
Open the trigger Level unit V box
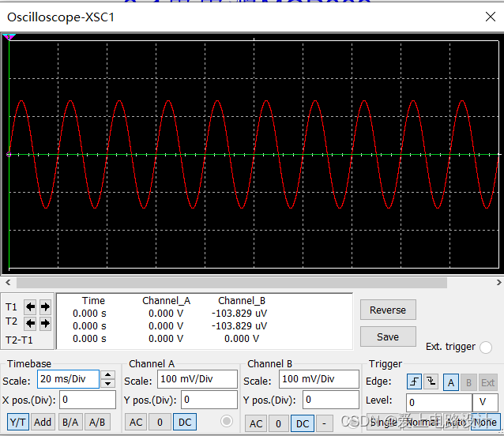(484, 402)
